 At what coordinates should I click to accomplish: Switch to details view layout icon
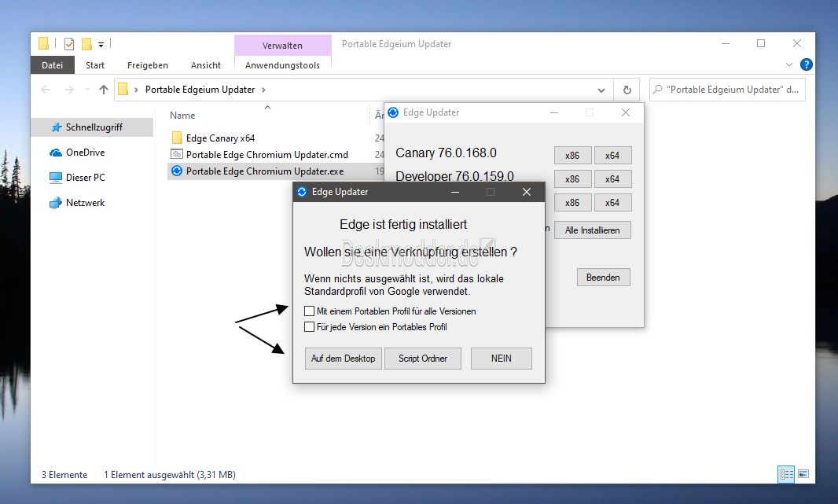coord(786,474)
